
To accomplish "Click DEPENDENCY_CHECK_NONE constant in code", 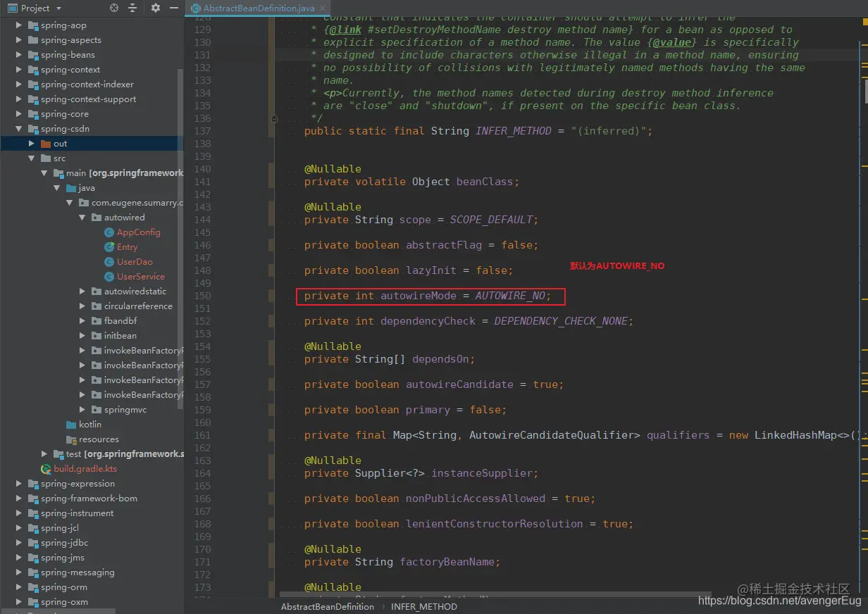I will pos(561,321).
